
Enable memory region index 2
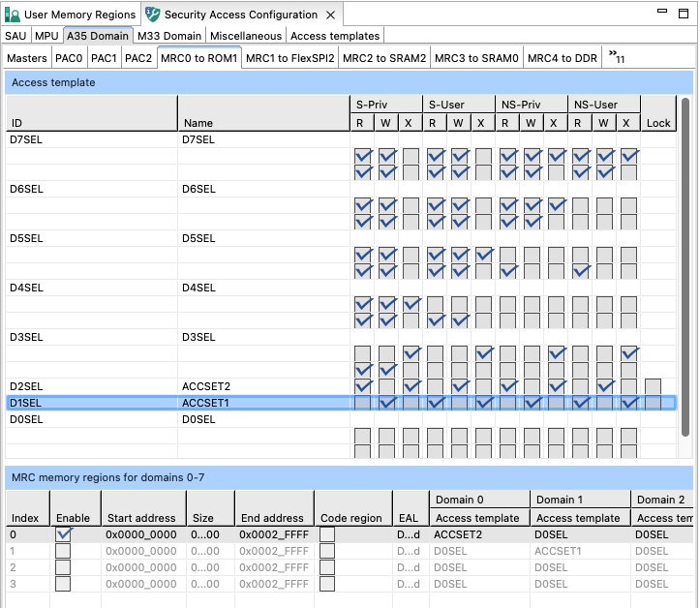click(x=64, y=567)
